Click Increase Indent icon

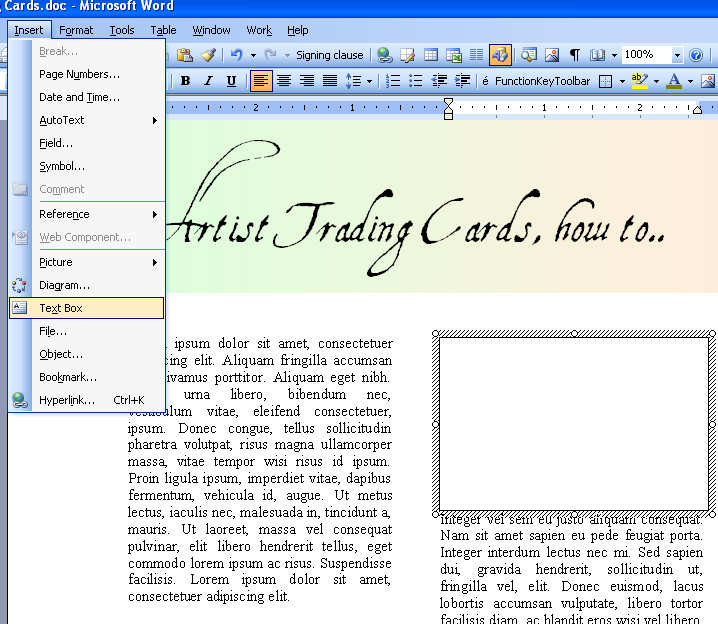point(462,81)
